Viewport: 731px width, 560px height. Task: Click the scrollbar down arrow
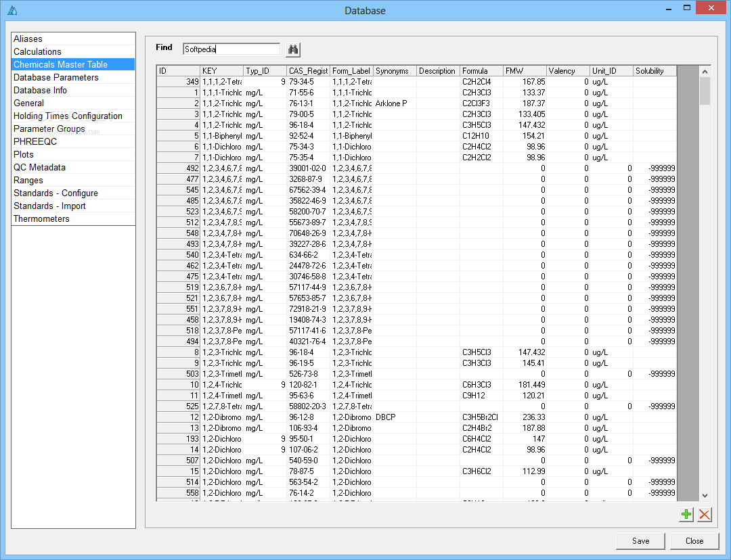coord(705,496)
